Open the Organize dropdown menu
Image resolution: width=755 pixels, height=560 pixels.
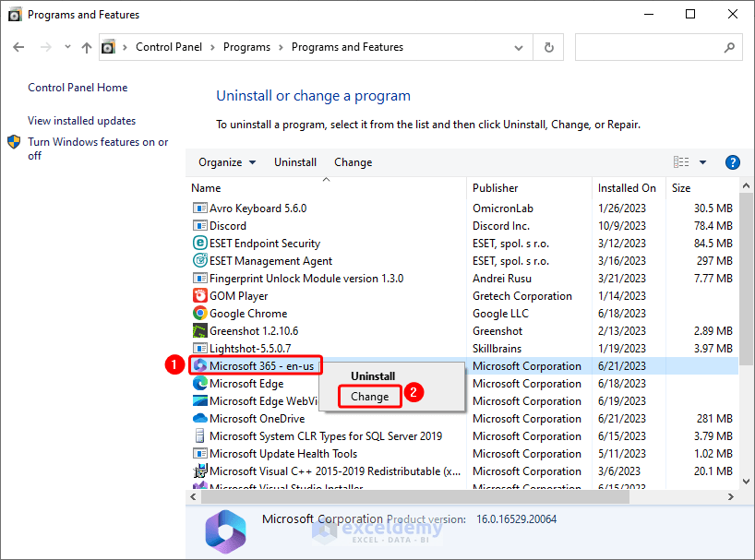[x=225, y=161]
